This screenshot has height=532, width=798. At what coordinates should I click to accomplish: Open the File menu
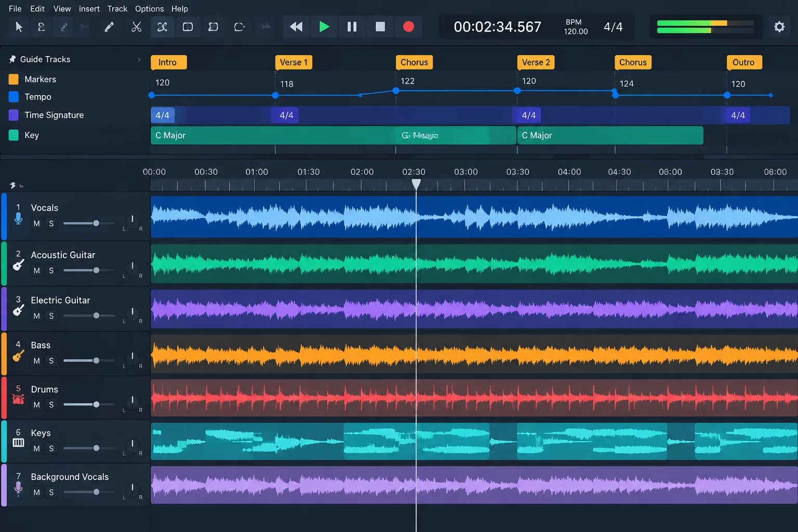coord(15,8)
